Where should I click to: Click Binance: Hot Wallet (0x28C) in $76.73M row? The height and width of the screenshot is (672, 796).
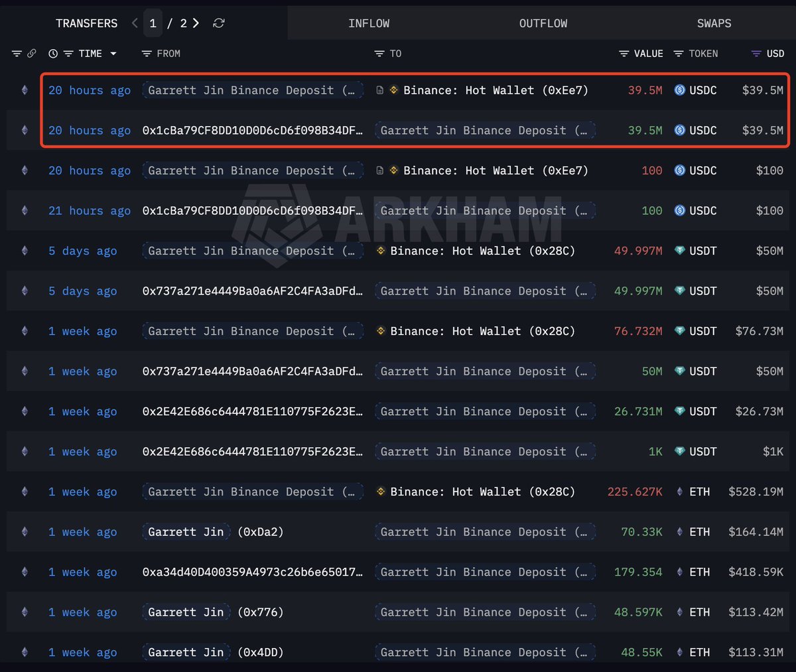[482, 331]
